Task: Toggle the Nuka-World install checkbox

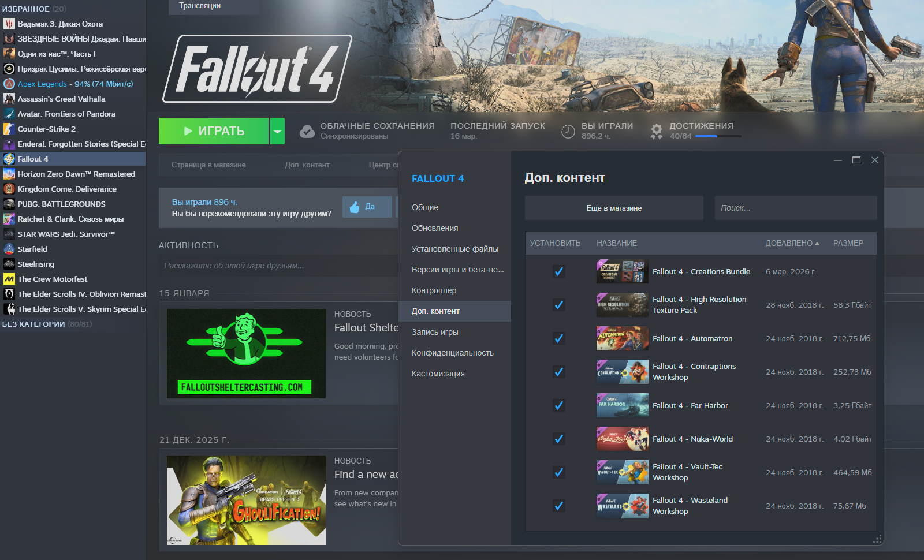Action: pyautogui.click(x=559, y=439)
